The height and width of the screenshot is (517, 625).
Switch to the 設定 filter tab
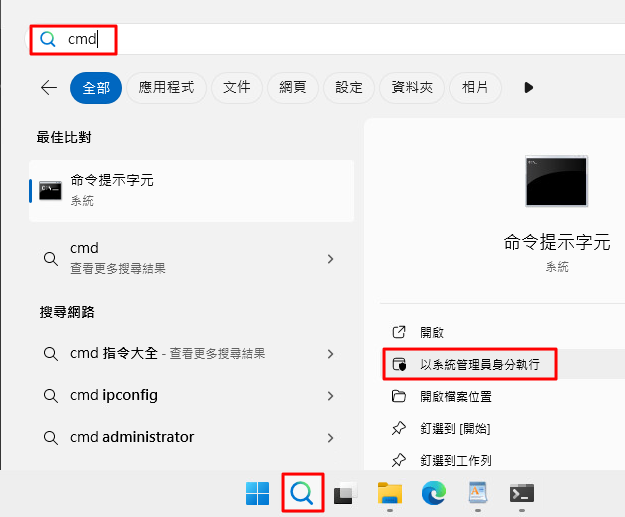pyautogui.click(x=349, y=88)
